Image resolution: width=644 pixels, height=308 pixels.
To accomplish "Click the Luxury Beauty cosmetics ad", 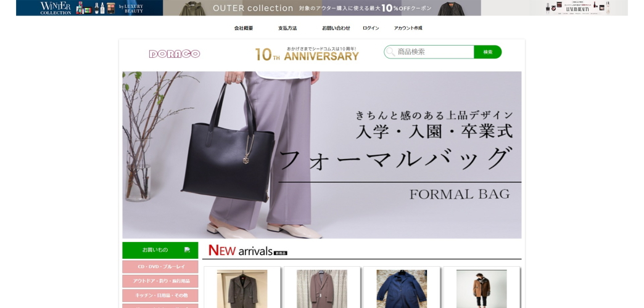I will click(x=554, y=8).
